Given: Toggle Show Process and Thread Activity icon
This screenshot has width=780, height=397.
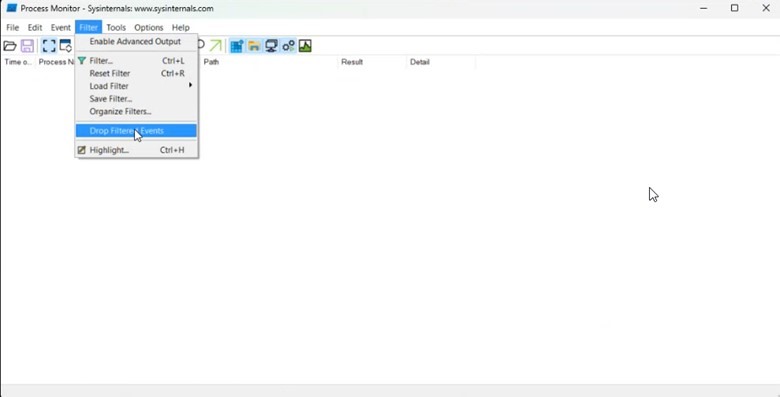Looking at the screenshot, I should (x=288, y=46).
